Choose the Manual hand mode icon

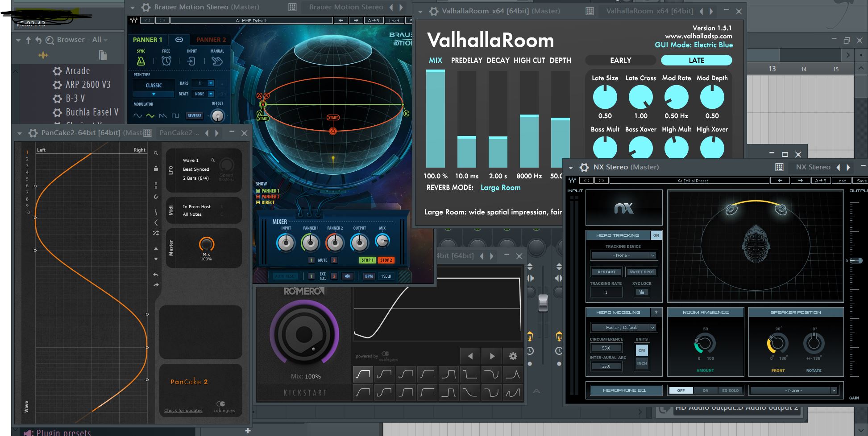pos(217,61)
